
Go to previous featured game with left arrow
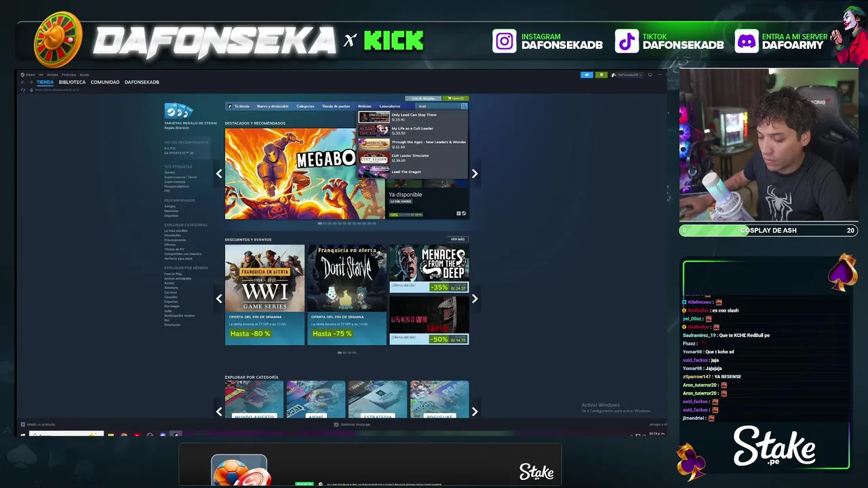pyautogui.click(x=219, y=174)
